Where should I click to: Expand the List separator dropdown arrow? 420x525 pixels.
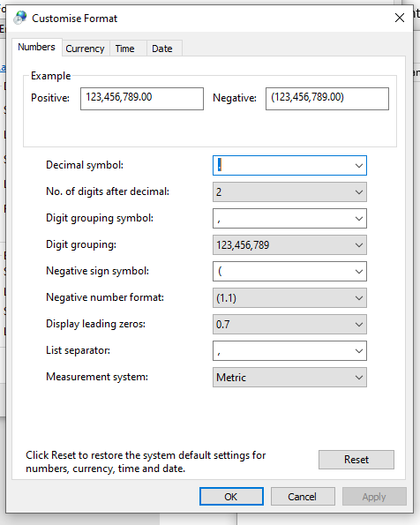click(x=359, y=351)
